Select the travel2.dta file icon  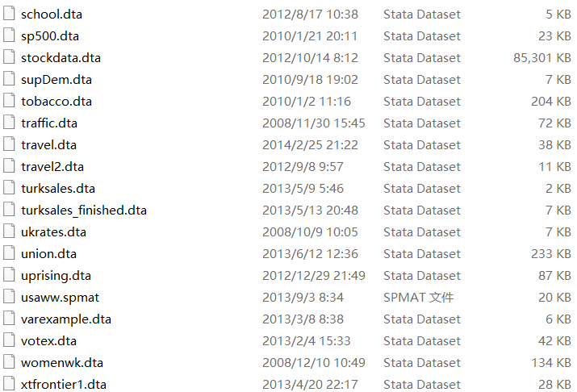click(x=8, y=166)
